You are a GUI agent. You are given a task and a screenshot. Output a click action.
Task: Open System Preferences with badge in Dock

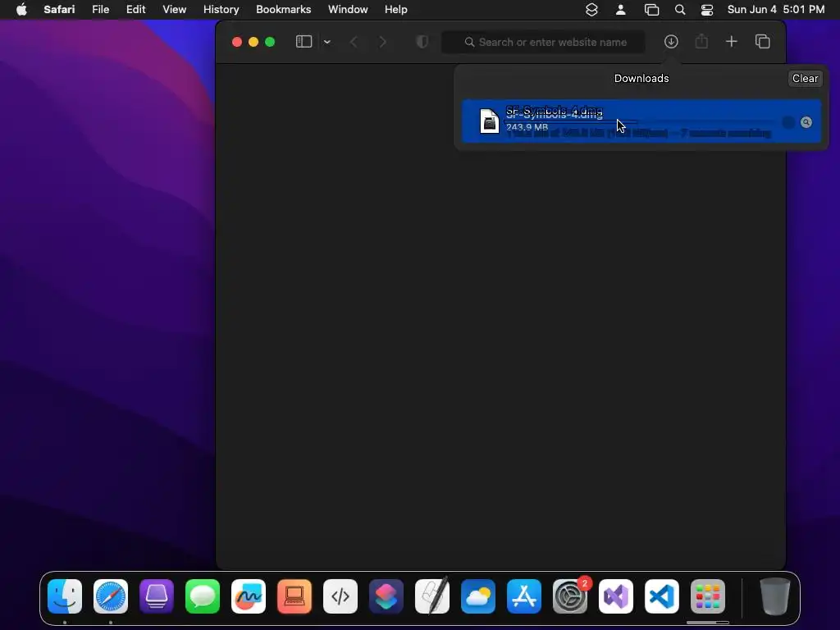coord(570,596)
